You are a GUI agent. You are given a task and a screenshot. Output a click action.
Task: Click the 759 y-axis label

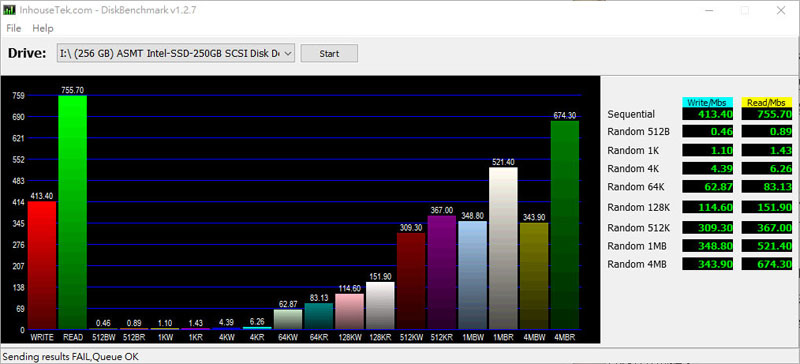(19, 95)
